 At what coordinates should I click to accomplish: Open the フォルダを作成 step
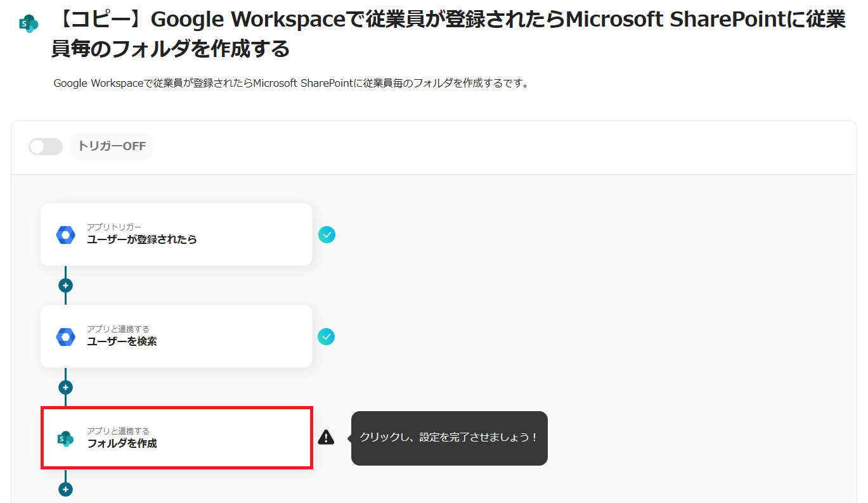[x=176, y=438]
